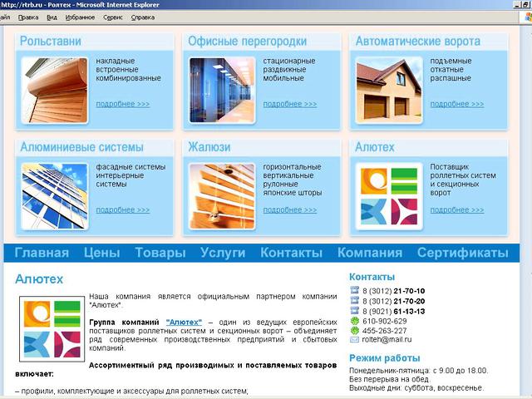Open the Услуги navigation item
Image resolution: width=532 pixels, height=399 pixels.
[223, 253]
